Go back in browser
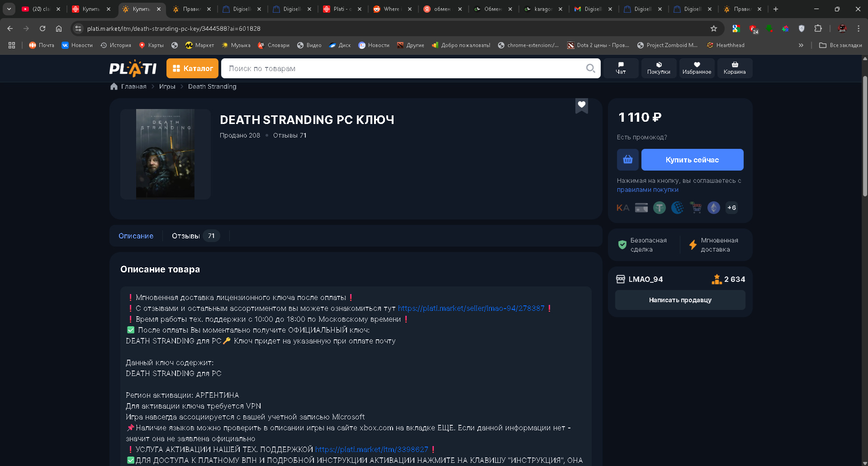Viewport: 868px width, 466px height. 10,29
